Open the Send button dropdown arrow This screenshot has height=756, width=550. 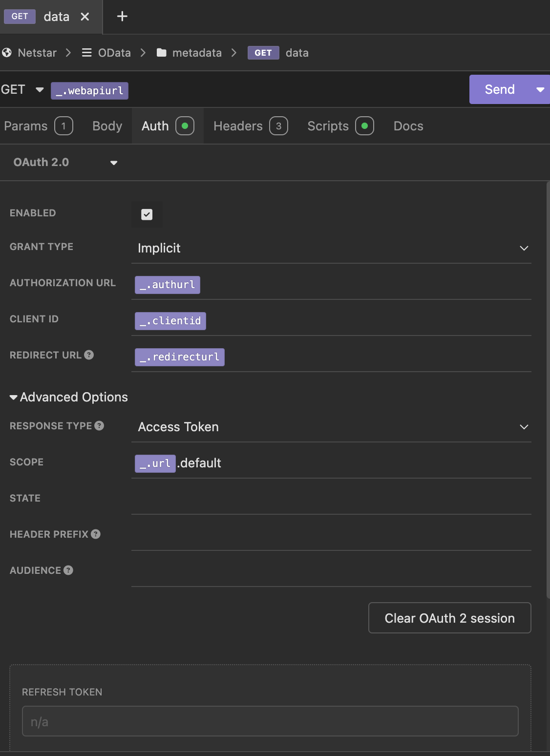(540, 89)
